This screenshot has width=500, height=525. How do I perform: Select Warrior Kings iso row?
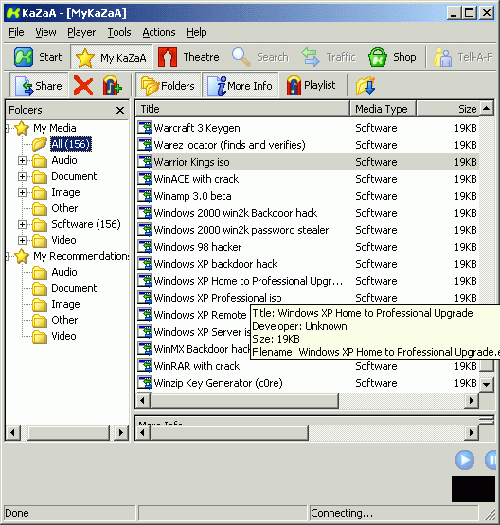tap(307, 162)
